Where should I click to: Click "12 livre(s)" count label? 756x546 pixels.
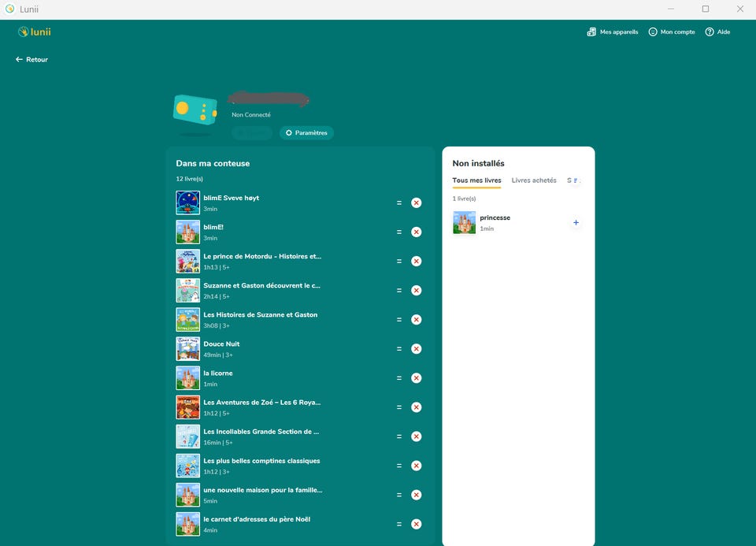pyautogui.click(x=190, y=179)
